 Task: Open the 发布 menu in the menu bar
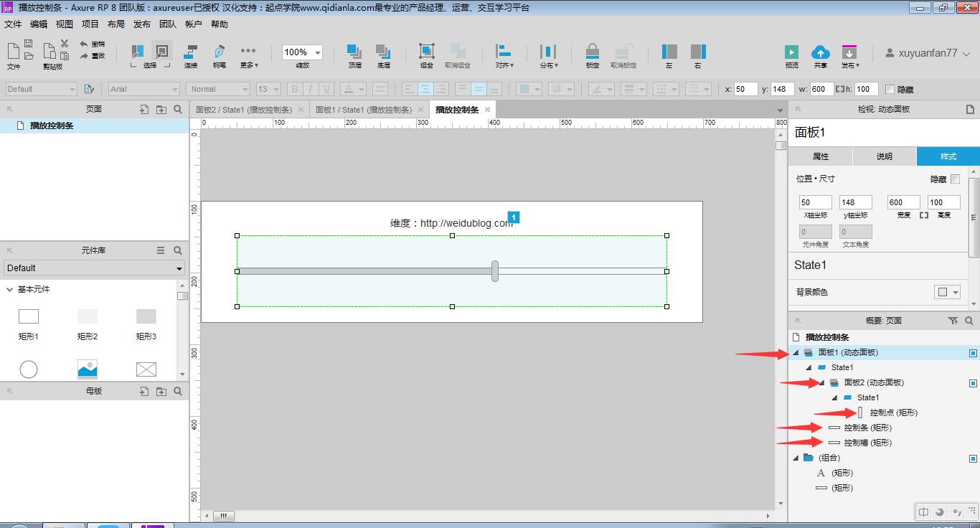click(x=142, y=24)
